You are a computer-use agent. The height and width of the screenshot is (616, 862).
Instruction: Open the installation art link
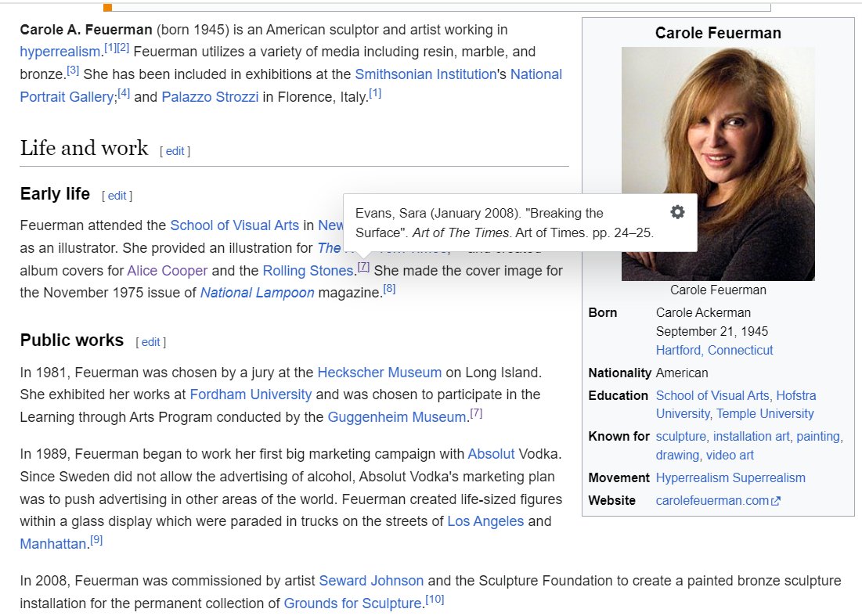[x=751, y=436]
